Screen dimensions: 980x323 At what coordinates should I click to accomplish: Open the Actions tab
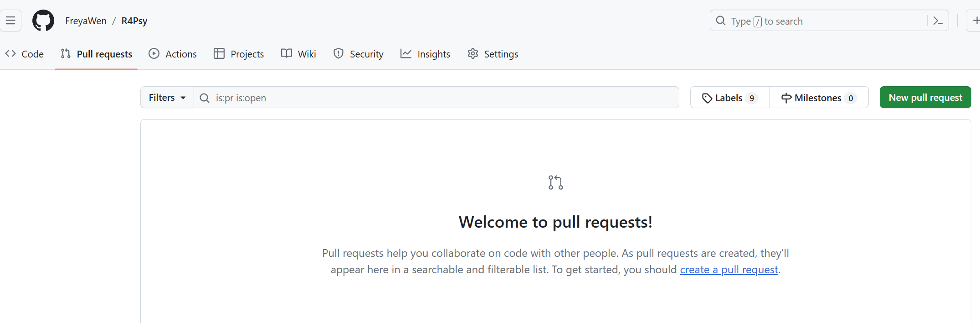point(173,54)
